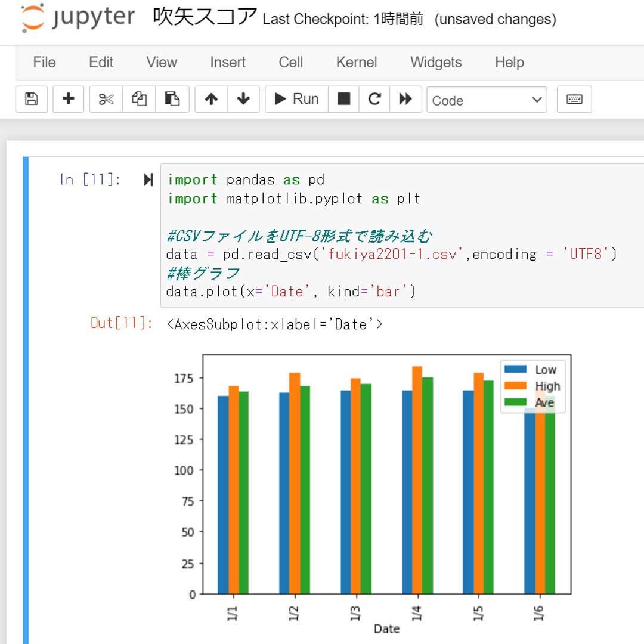Open the View menu

pyautogui.click(x=162, y=63)
